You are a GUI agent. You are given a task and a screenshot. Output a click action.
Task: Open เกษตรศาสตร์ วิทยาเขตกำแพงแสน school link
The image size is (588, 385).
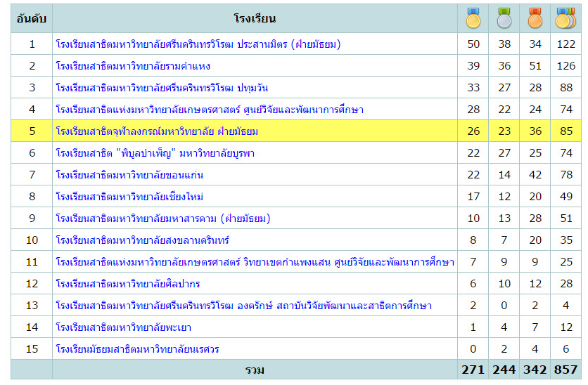click(x=255, y=261)
